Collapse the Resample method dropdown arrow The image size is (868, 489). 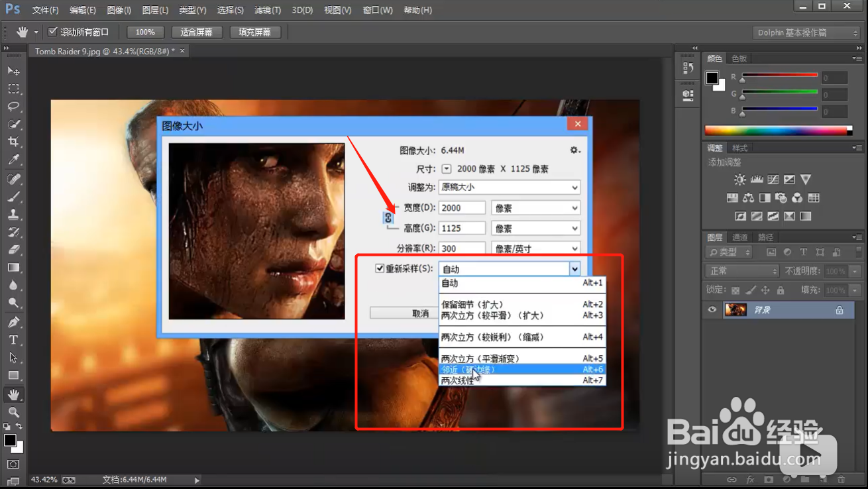[574, 269]
